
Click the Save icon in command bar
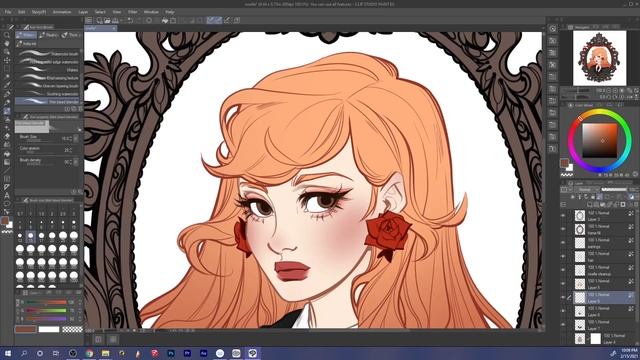(x=115, y=20)
